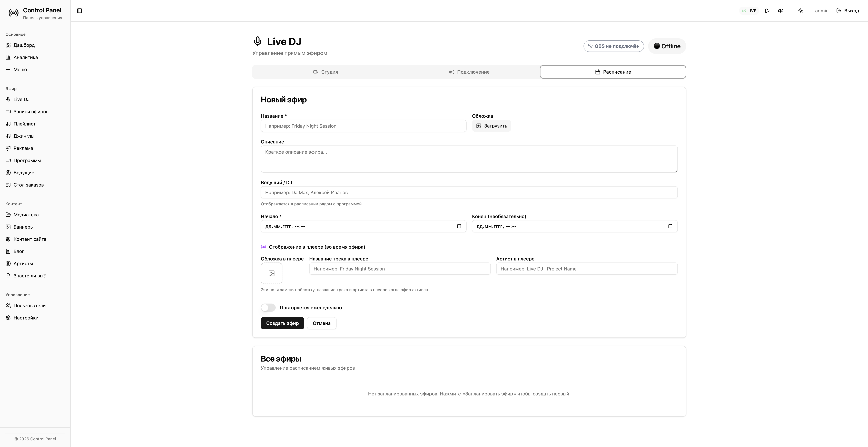This screenshot has height=447, width=868.
Task: Enable the Повторяется еженедельно switch
Action: point(268,308)
